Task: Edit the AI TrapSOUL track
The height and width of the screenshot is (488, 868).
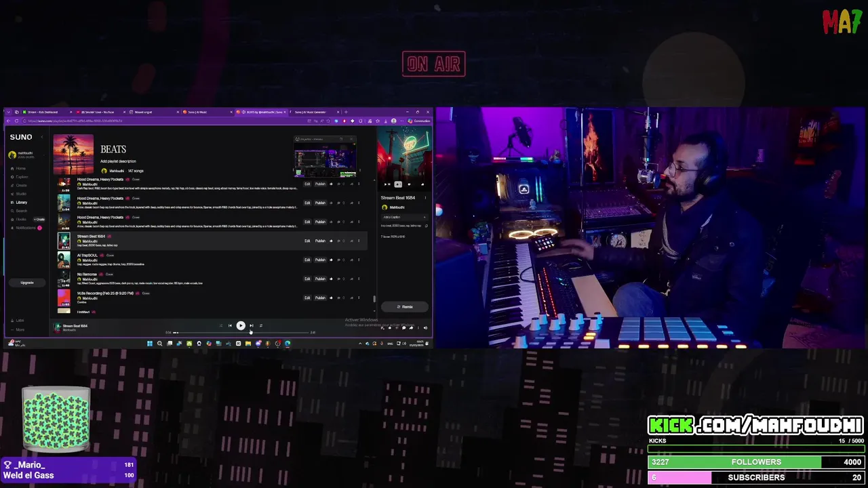Action: point(307,260)
